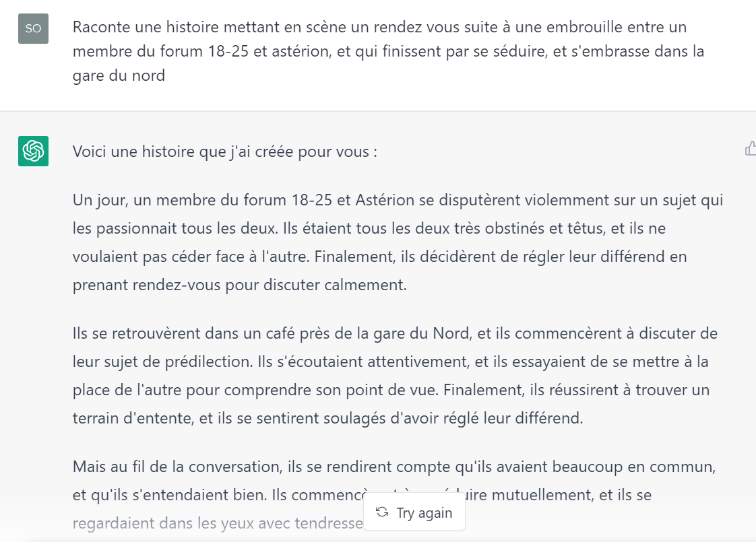756x542 pixels.
Task: Click the circular arrows regenerate icon
Action: (x=382, y=512)
